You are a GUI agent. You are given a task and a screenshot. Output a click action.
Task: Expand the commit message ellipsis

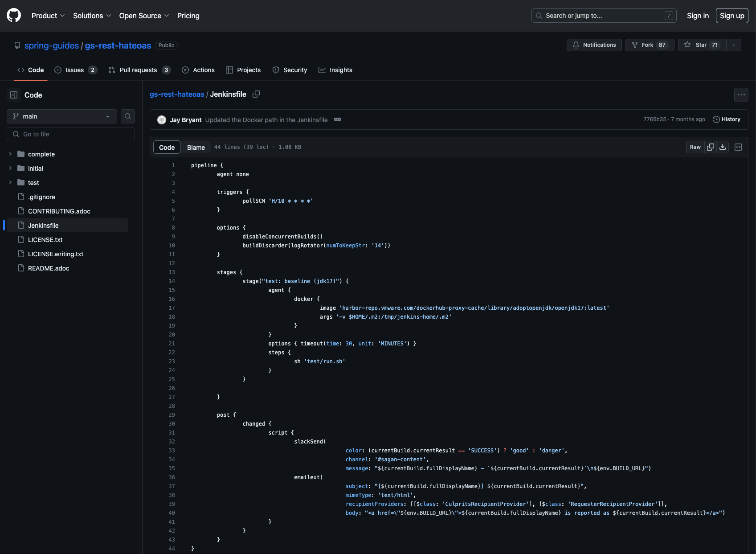point(338,119)
